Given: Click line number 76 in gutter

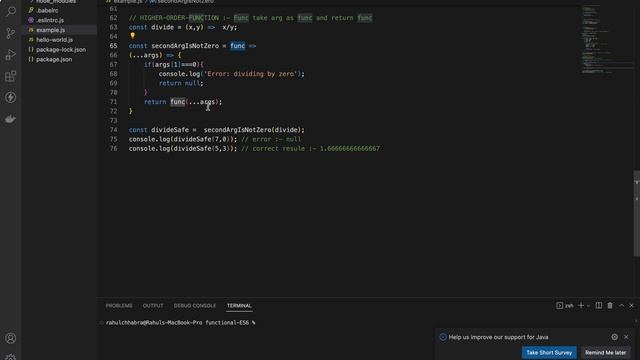Looking at the screenshot, I should coord(113,149).
